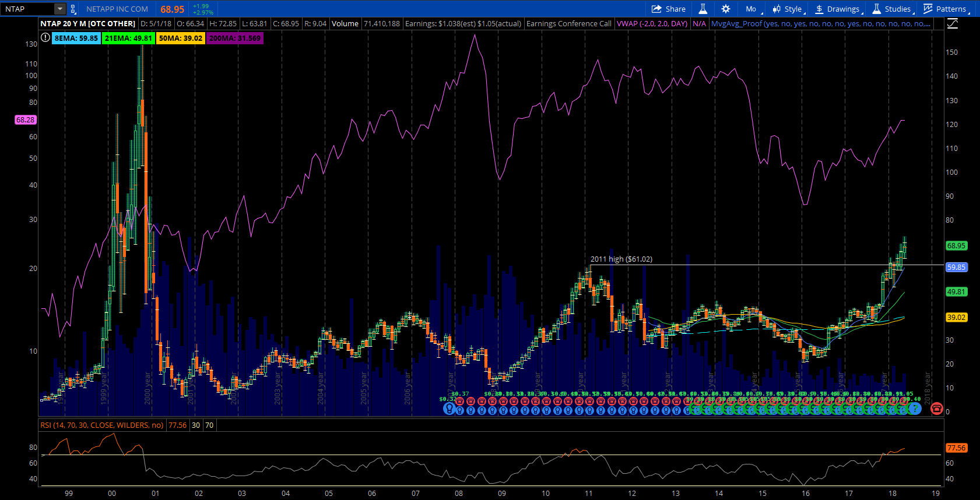Click the 71,410,188 volume value

click(x=382, y=23)
